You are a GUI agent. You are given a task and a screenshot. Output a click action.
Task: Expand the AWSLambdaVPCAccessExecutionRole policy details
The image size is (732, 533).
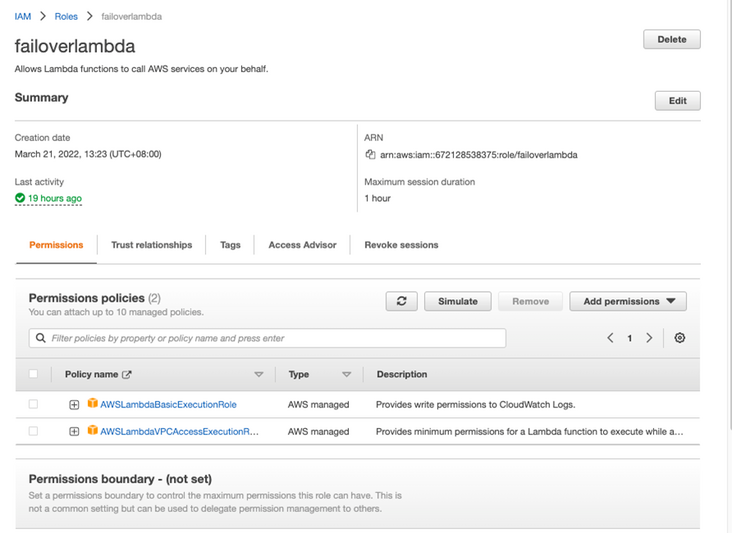[74, 432]
